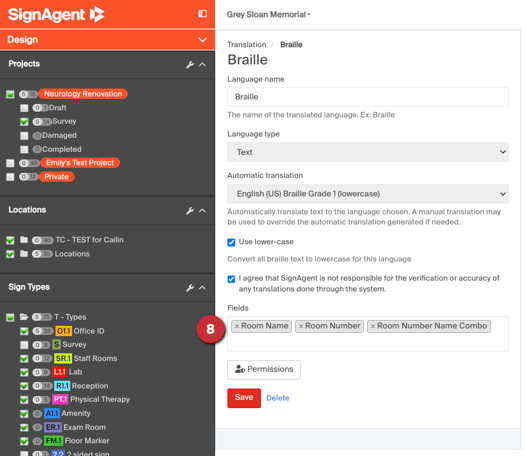The image size is (526, 456).
Task: Uncheck the Survey status checkbox under Neurology
Action: [24, 121]
